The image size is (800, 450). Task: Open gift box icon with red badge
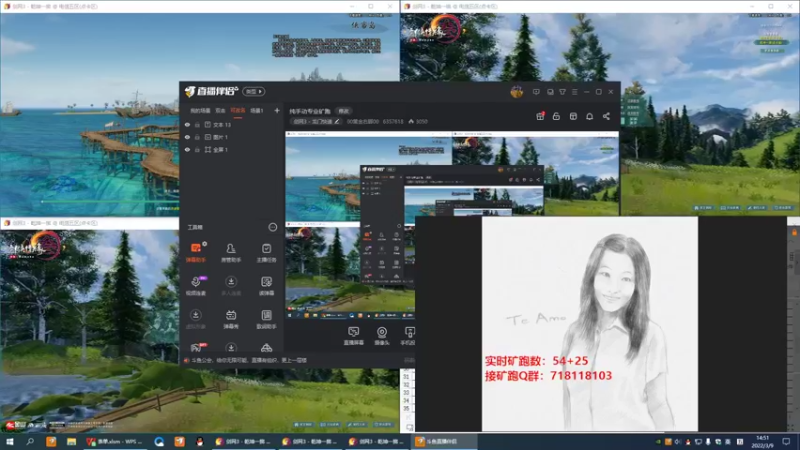point(540,116)
